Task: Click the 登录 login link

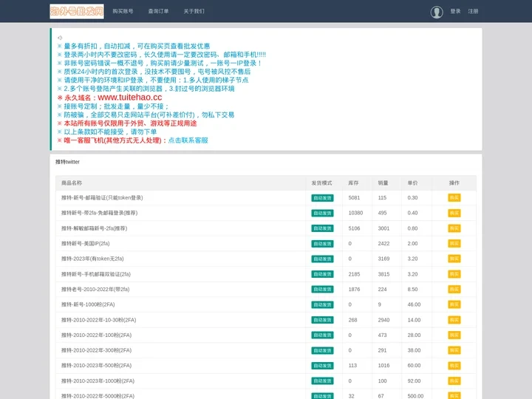Action: point(455,11)
